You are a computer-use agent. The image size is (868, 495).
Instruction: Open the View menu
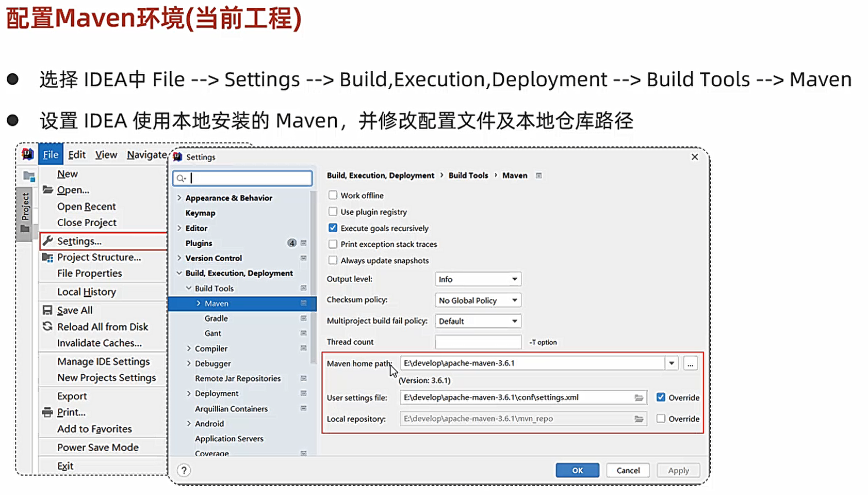click(106, 154)
